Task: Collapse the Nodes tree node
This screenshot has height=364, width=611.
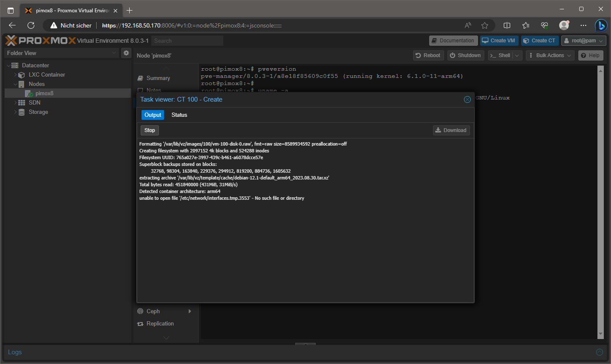Action: click(15, 84)
